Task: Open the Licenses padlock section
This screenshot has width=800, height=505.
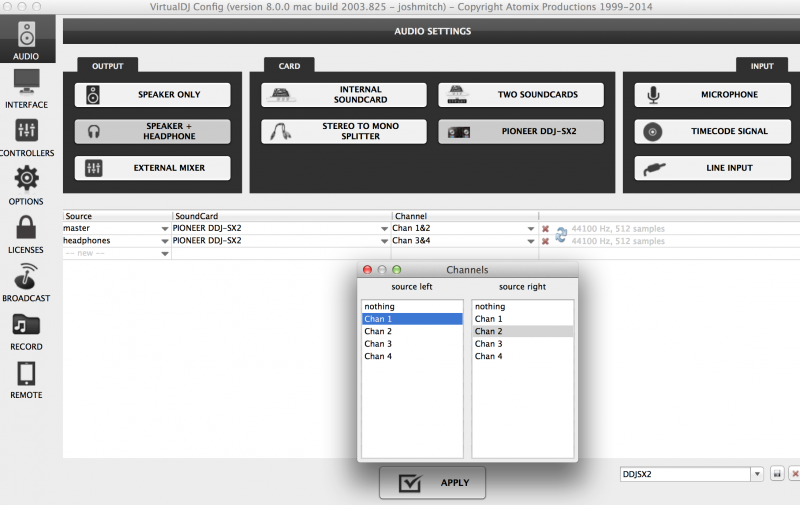Action: click(26, 233)
